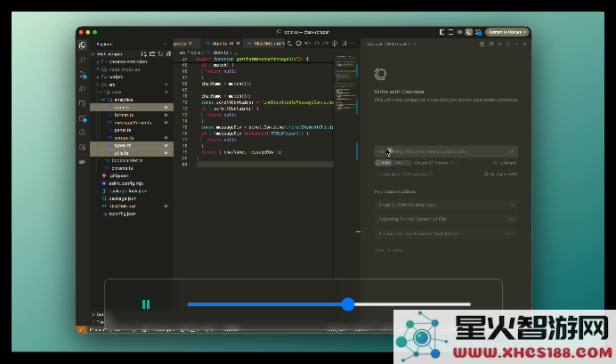Collapse the analytics folder
Image resolution: width=616 pixels, height=364 pixels.
click(x=132, y=100)
